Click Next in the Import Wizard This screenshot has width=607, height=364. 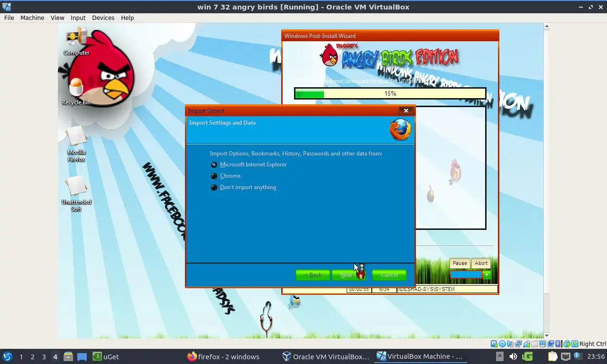point(349,275)
